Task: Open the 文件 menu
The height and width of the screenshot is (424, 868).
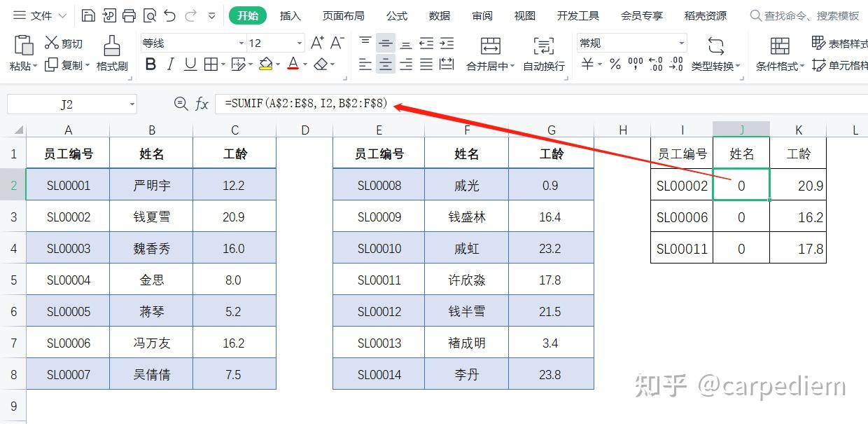Action: coord(41,15)
